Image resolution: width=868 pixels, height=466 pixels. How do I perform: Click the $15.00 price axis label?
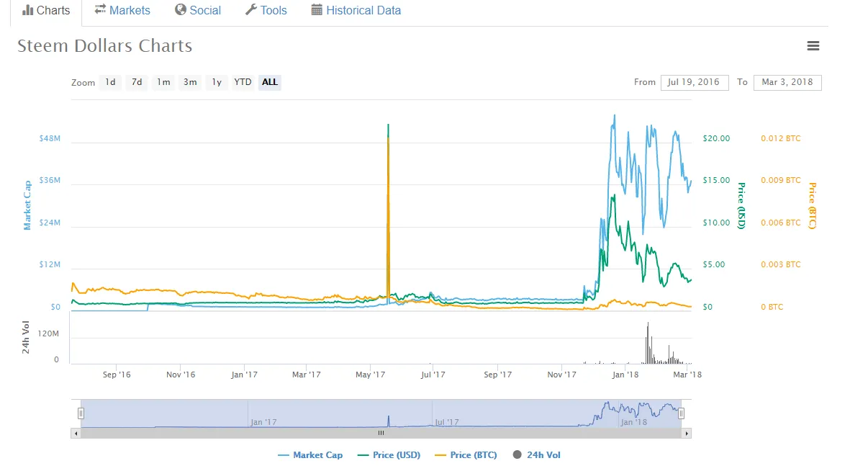[x=716, y=181]
